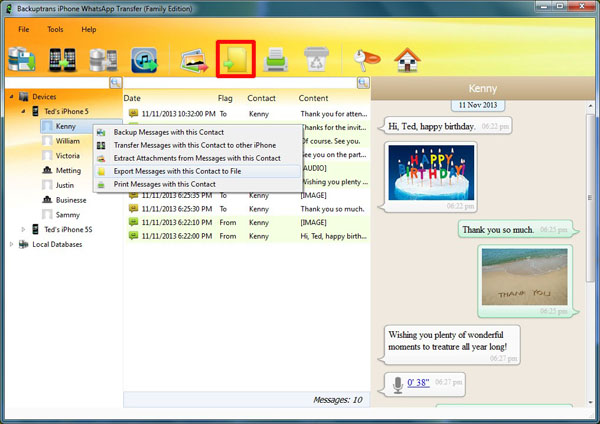Choose Transfer Messages with this Contact to other iPhone
Viewport: 600px width, 424px height.
(197, 145)
